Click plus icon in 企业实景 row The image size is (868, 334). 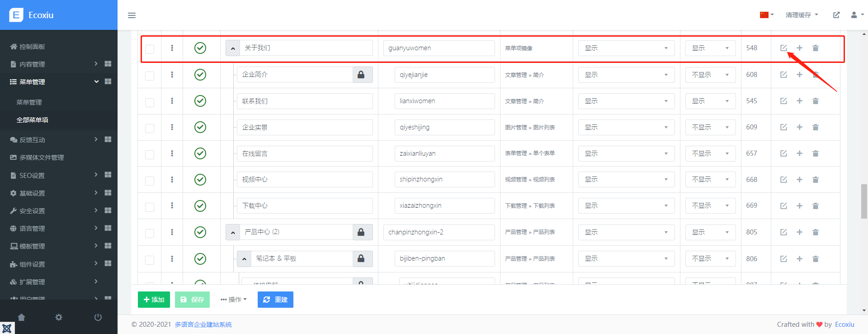coord(799,127)
